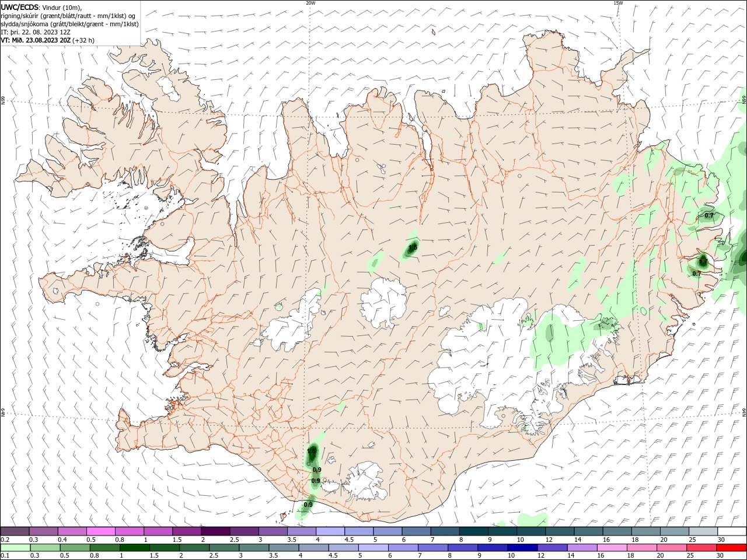The height and width of the screenshot is (560, 747).
Task: Pick the navy blue 10 rain legend swatch
Action: click(523, 548)
